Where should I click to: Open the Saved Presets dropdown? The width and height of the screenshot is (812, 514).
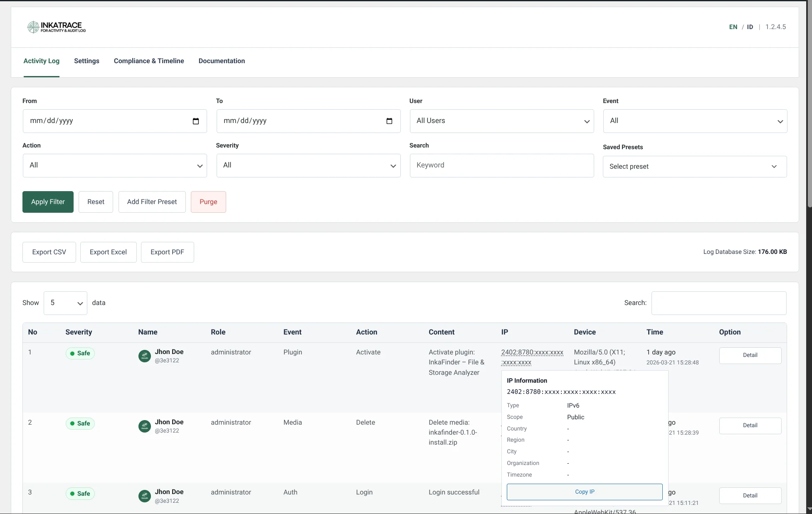[695, 167]
